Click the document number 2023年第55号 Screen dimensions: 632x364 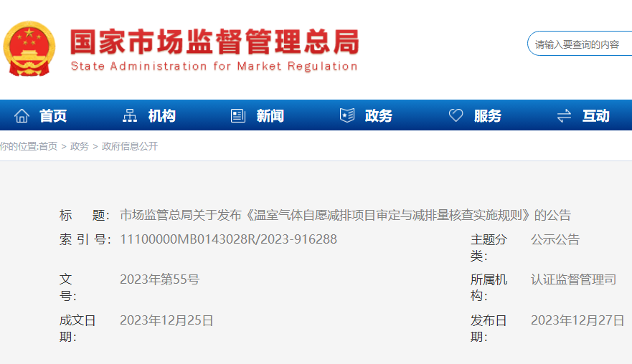pos(159,279)
